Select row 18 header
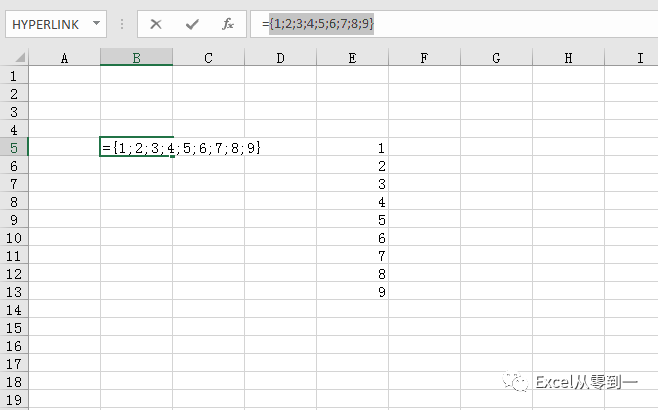 [14, 382]
